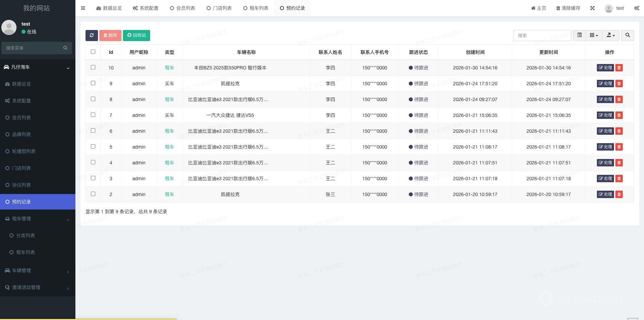Screen dimensions: 644x320
Task: Open 系统配置 in the sidebar
Action: click(x=38, y=101)
